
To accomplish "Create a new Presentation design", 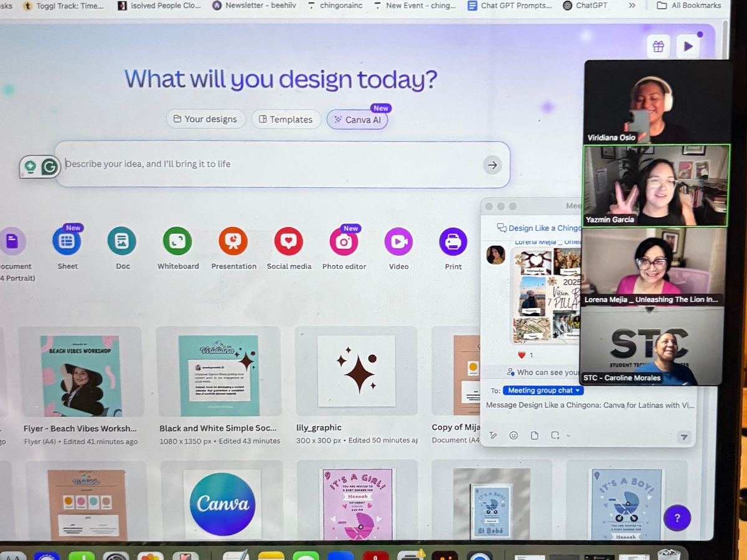I will 233,241.
